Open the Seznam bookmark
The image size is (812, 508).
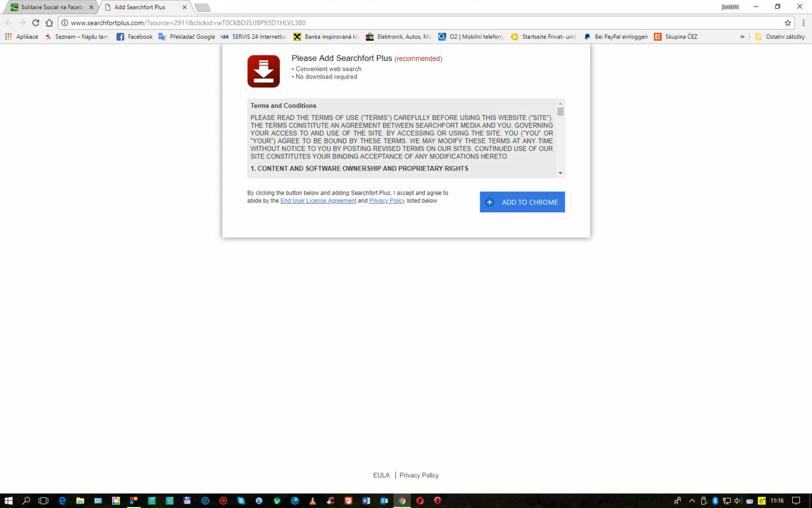pos(77,37)
